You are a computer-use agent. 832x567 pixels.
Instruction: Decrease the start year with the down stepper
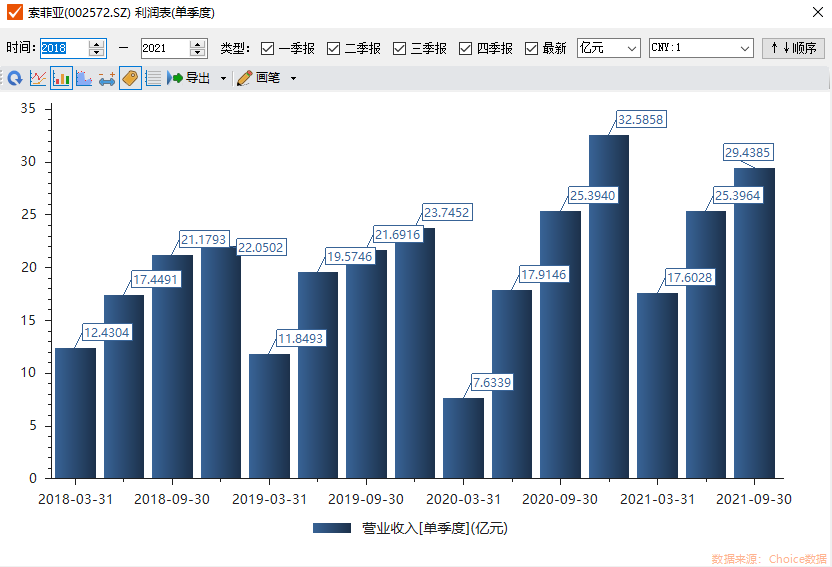point(97,53)
